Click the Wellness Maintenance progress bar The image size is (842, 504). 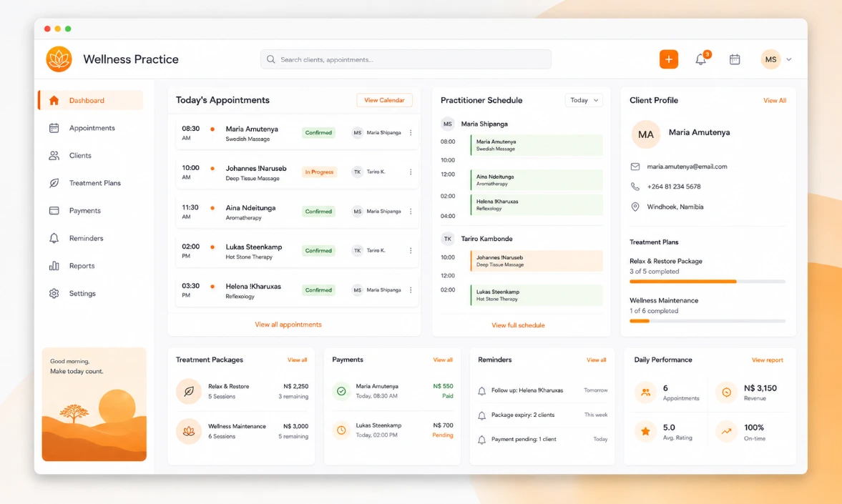point(708,321)
